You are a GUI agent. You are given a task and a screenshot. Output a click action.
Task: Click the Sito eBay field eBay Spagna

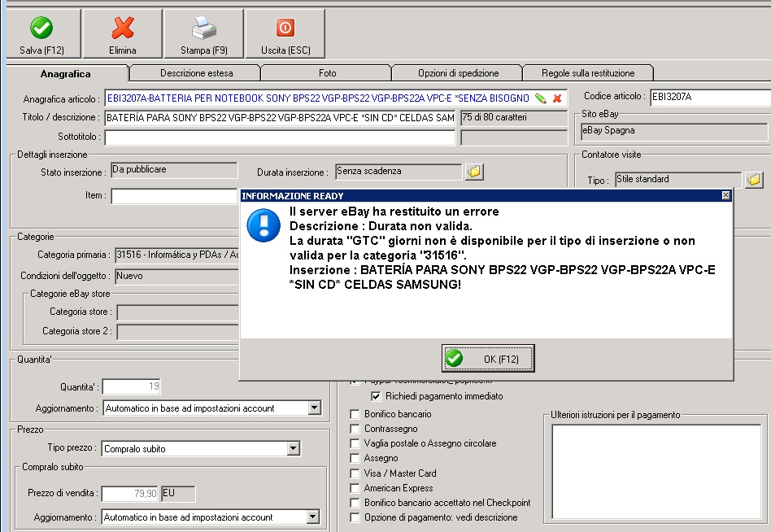673,131
